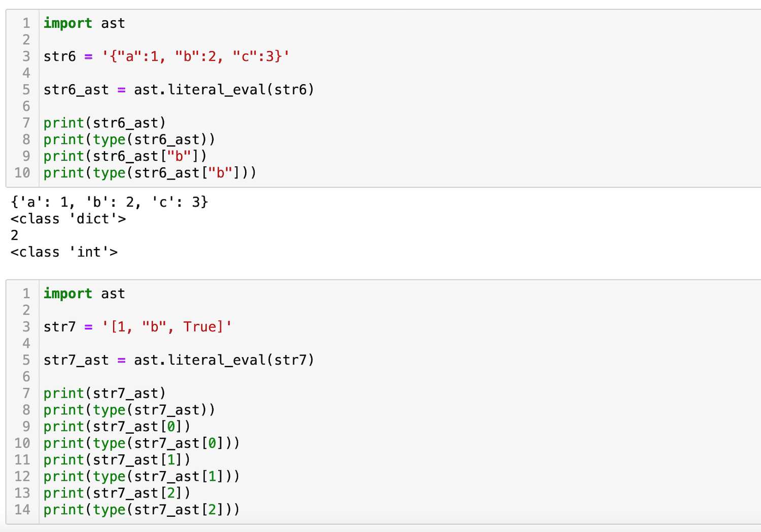This screenshot has width=761, height=532.
Task: Click line number 14 in the second cell gutter
Action: point(22,510)
